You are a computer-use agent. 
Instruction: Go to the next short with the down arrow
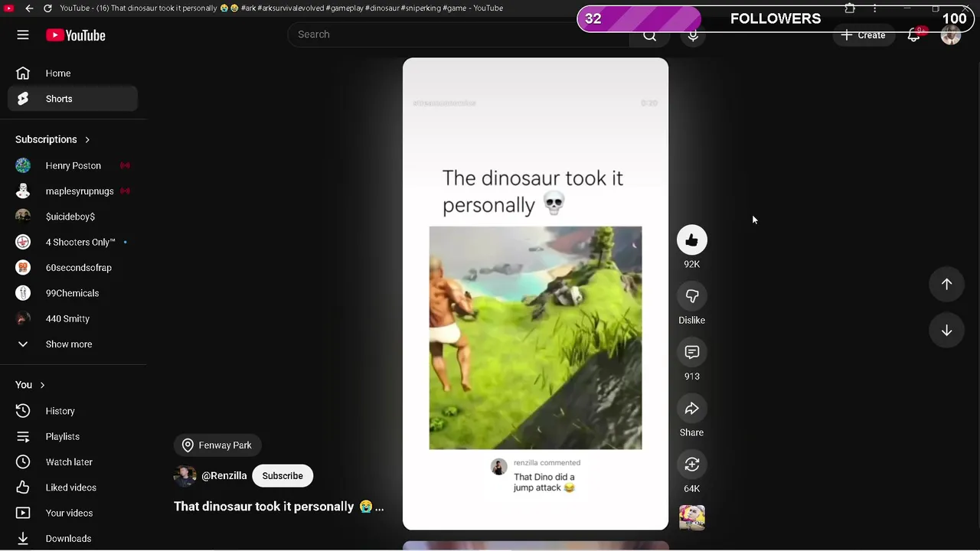click(x=947, y=331)
